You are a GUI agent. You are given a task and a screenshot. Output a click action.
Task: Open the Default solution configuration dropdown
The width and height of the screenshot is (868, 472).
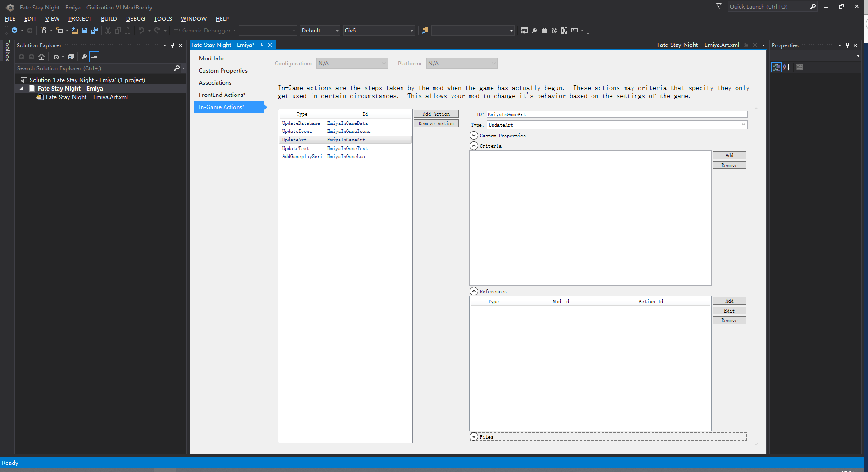pyautogui.click(x=320, y=31)
